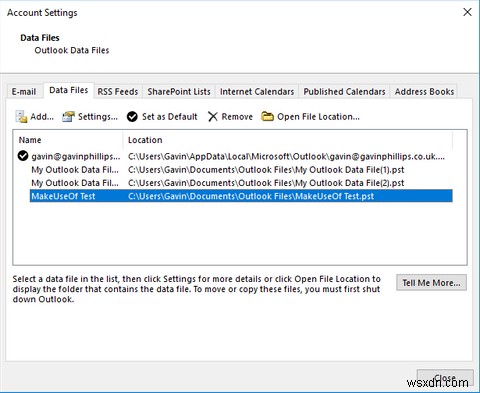The height and width of the screenshot is (393, 480).
Task: Click the MakeUseOf Test.pst location path
Action: coord(251,196)
